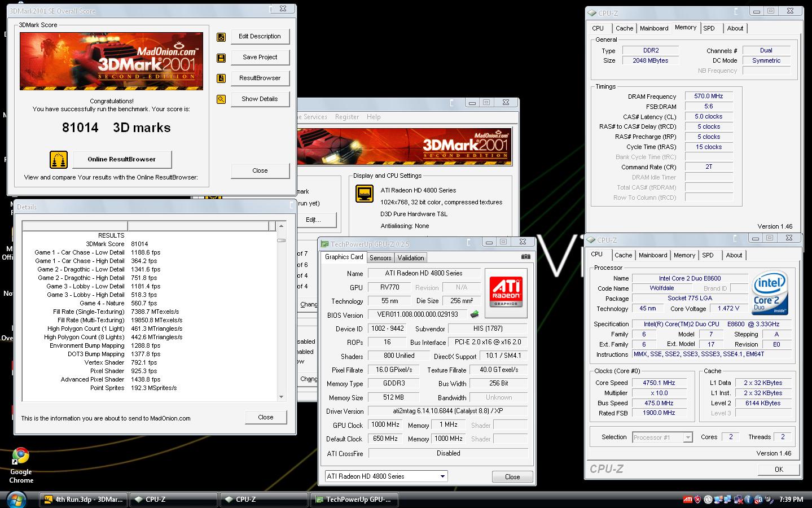Click the Driver Version field in GPU-Z
812x508 pixels.
[x=447, y=411]
